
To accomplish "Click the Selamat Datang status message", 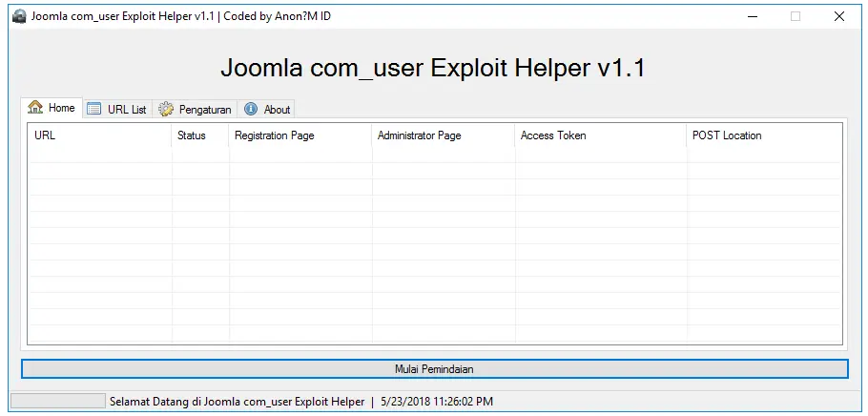I will coord(237,402).
